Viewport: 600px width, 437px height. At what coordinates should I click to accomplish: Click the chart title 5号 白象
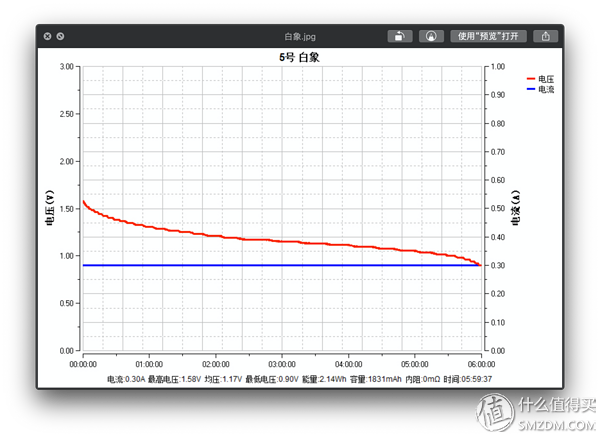pyautogui.click(x=299, y=57)
